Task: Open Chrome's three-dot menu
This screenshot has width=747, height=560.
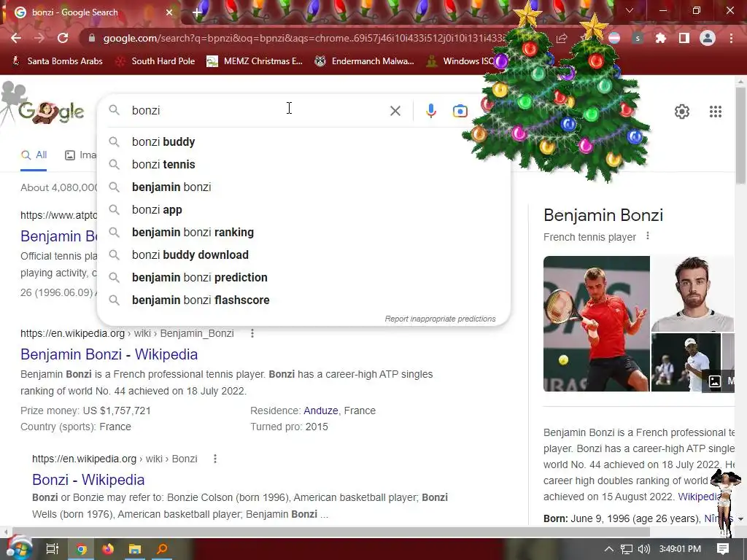Action: [x=731, y=38]
